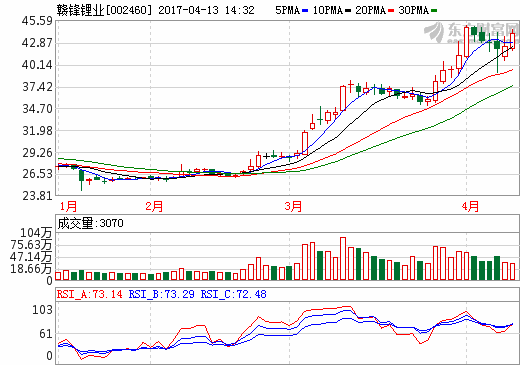Viewport: 520px width, 365px height.
Task: Click the 29.26 price axis label
Action: point(37,153)
